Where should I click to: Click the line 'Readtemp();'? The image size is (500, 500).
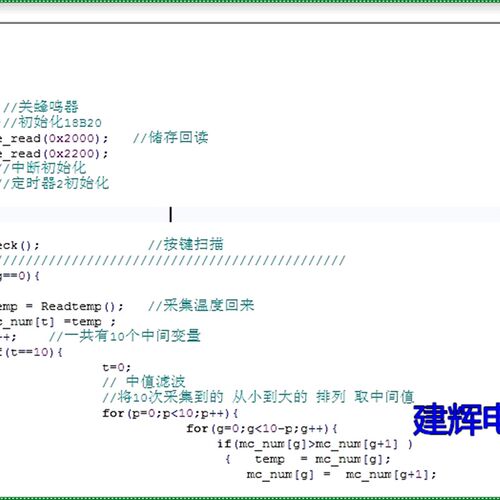[x=82, y=306]
